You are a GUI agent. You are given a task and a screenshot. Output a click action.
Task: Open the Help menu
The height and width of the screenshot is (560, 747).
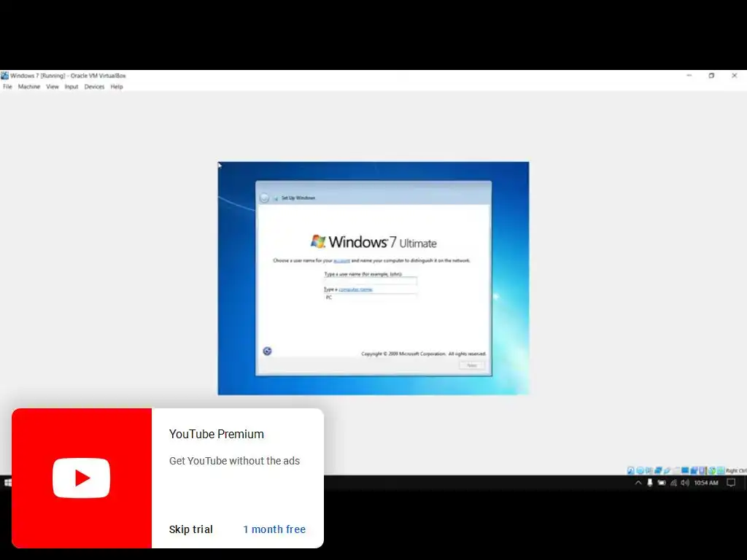pos(117,87)
